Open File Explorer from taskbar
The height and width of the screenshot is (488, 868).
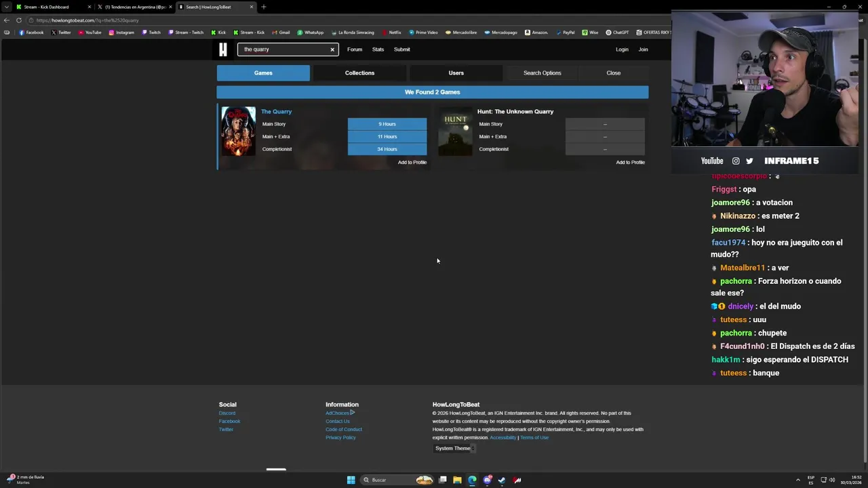click(x=457, y=480)
